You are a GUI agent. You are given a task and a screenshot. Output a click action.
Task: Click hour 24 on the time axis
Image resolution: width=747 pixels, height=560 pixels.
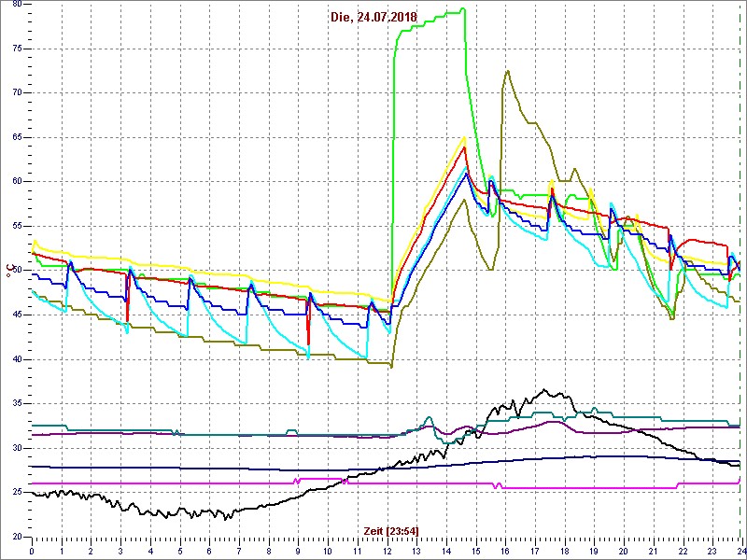740,552
